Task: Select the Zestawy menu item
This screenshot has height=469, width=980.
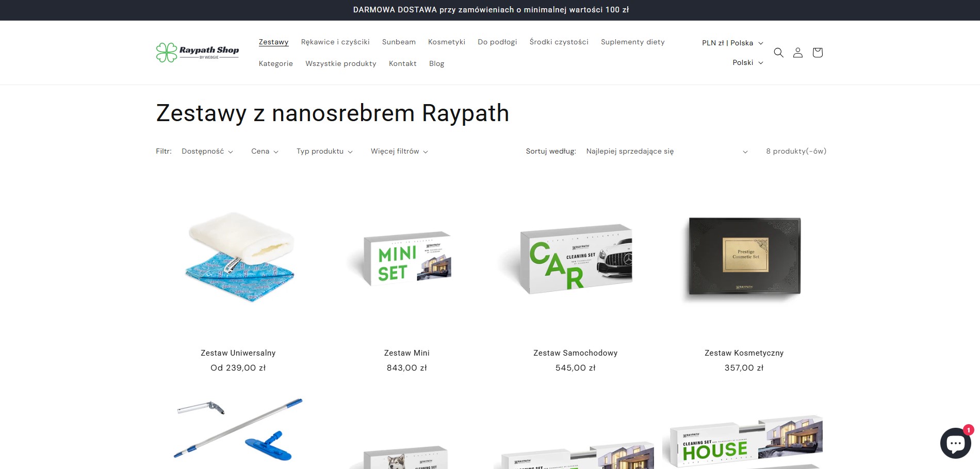Action: (x=273, y=42)
